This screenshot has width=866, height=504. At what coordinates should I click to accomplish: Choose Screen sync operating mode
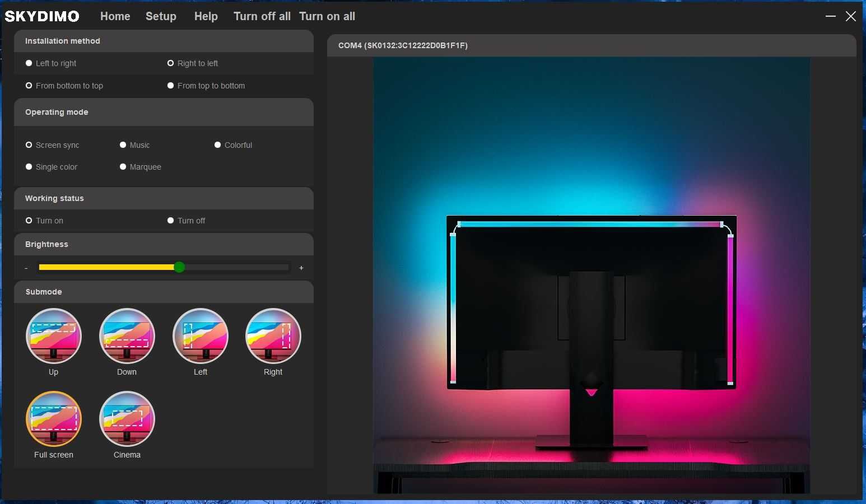pyautogui.click(x=52, y=145)
